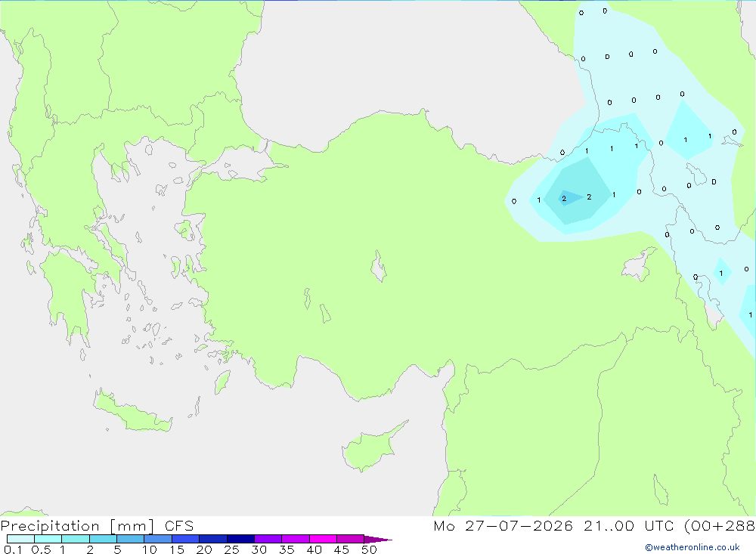
Task: Select the 15–20 mm legend swatch
Action: (186, 539)
